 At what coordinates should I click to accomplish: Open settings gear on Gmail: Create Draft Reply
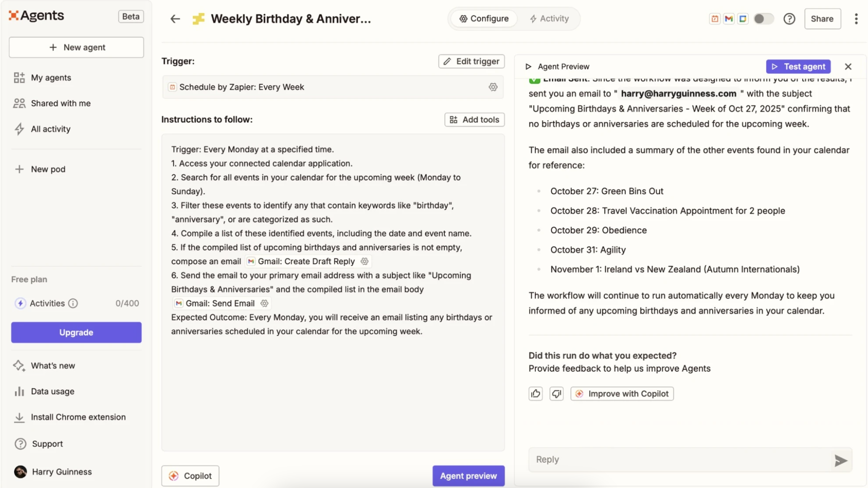tap(364, 262)
